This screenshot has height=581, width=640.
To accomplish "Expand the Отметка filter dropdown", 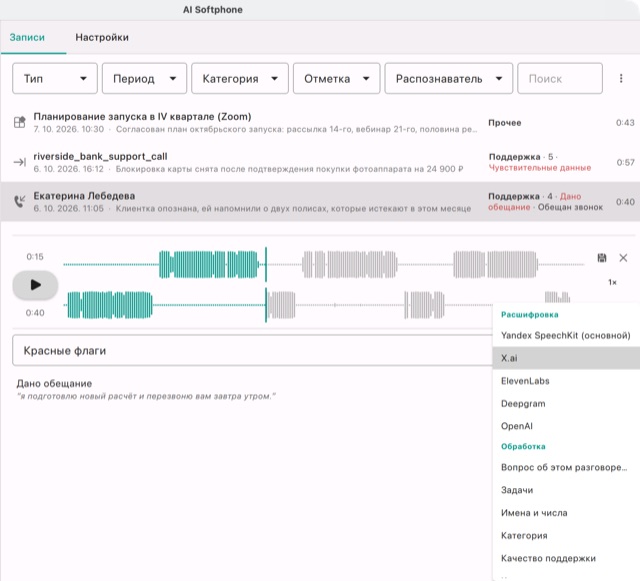I will tap(337, 78).
